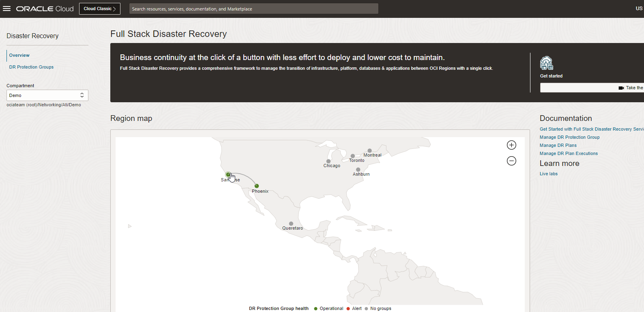Select the Chicago region marker
The image size is (644, 312).
coord(328,161)
